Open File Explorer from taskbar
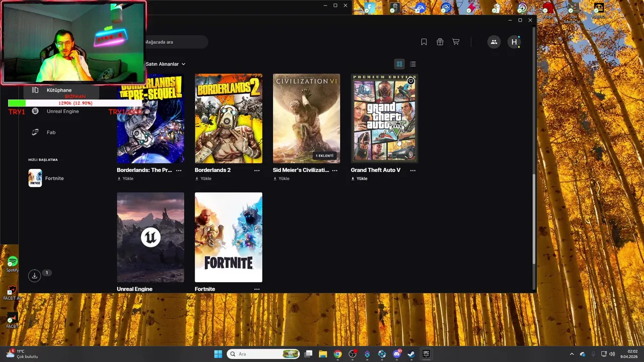644x362 pixels. (x=323, y=354)
